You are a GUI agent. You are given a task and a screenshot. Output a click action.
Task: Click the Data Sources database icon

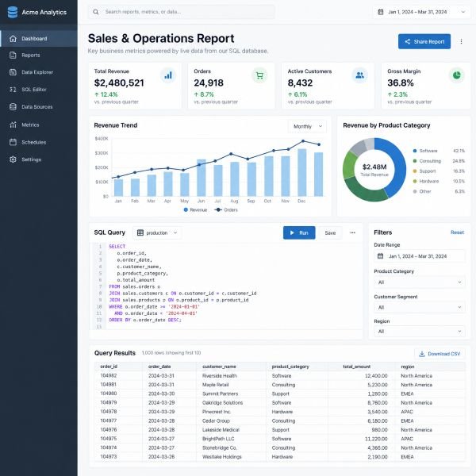(13, 107)
